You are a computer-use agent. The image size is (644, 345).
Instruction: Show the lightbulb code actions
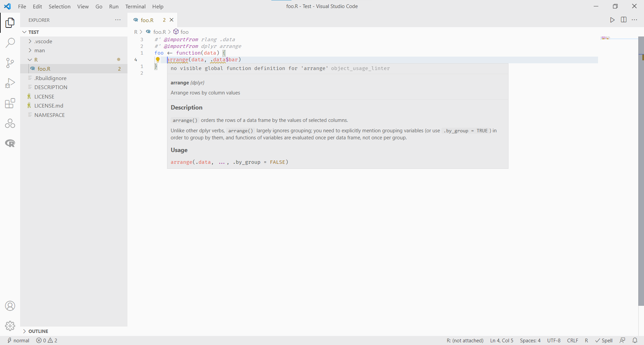[x=158, y=60]
